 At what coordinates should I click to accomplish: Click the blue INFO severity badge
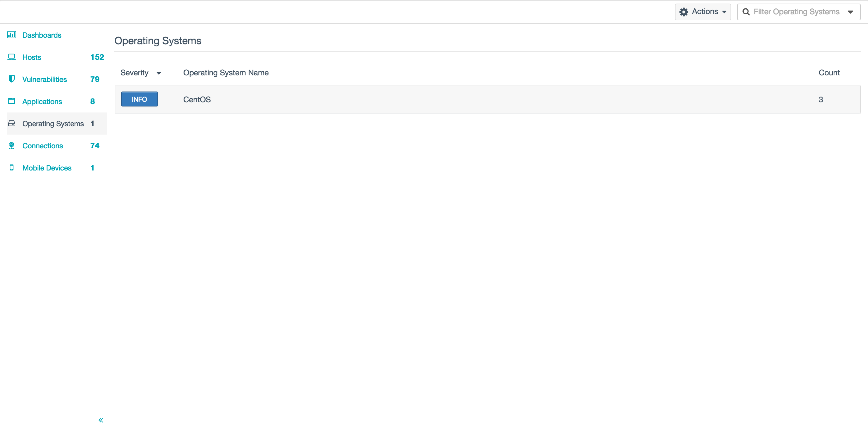coord(139,99)
